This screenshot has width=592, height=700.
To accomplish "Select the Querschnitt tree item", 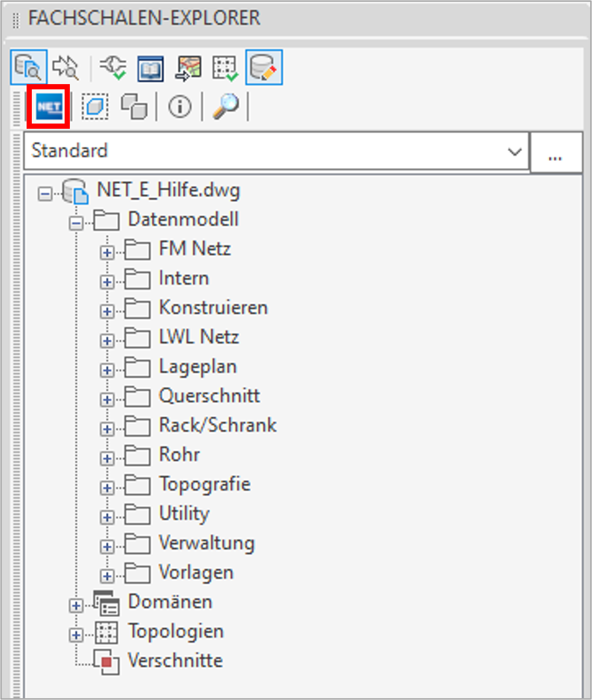I will [x=210, y=396].
